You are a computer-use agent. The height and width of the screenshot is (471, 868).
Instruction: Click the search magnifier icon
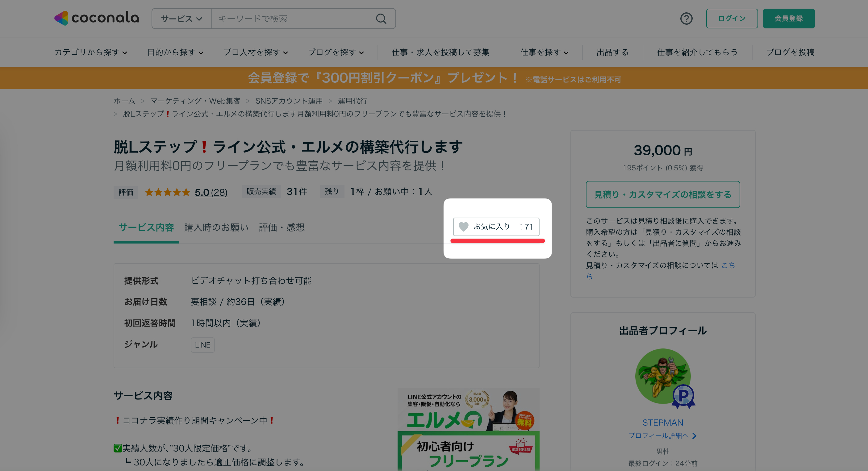coord(381,19)
